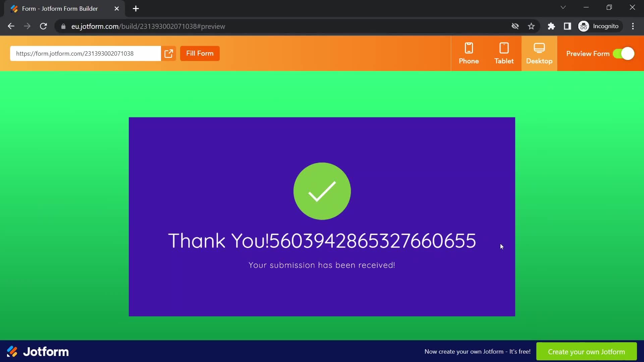
Task: Expand the browser tab options menu
Action: click(x=563, y=7)
